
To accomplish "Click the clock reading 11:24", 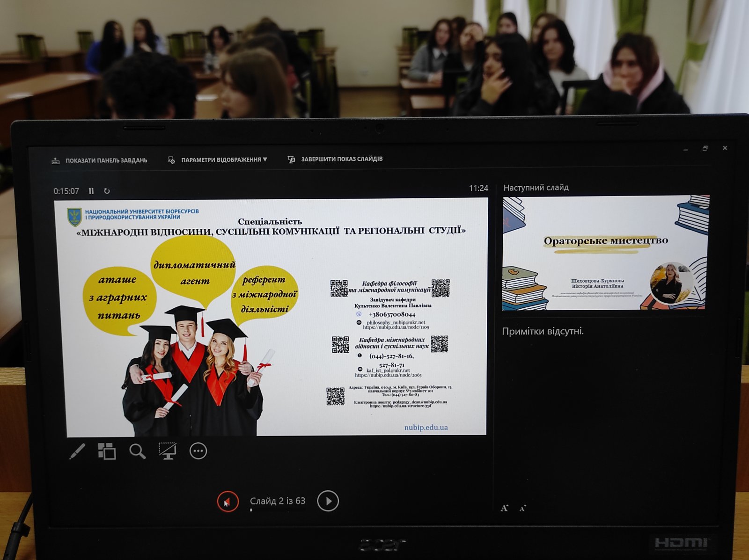I will click(478, 188).
